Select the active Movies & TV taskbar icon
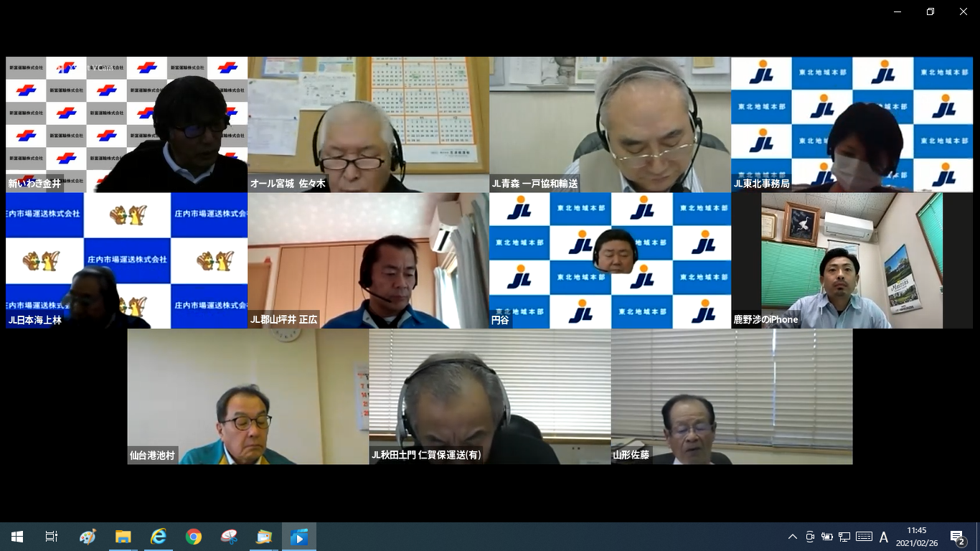This screenshot has width=980, height=551. coord(299,537)
